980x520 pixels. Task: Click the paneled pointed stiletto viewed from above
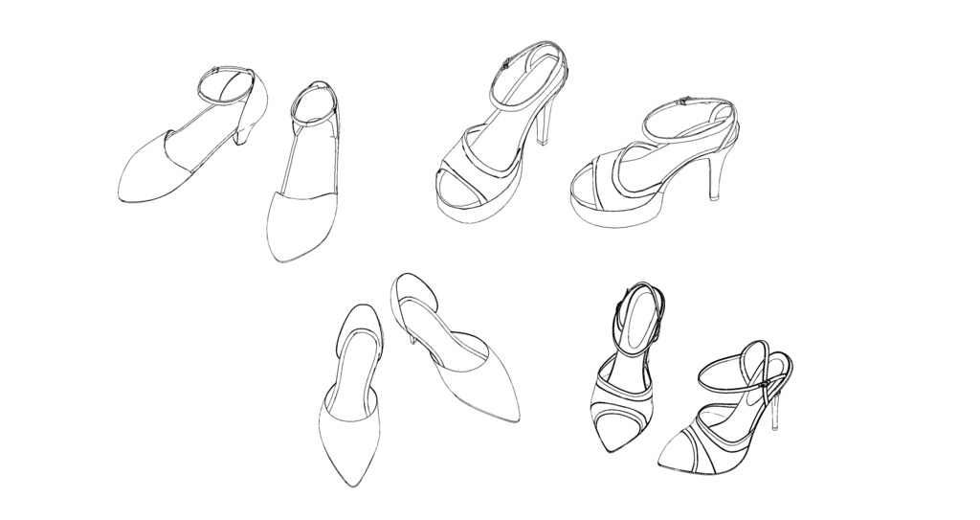(x=627, y=367)
